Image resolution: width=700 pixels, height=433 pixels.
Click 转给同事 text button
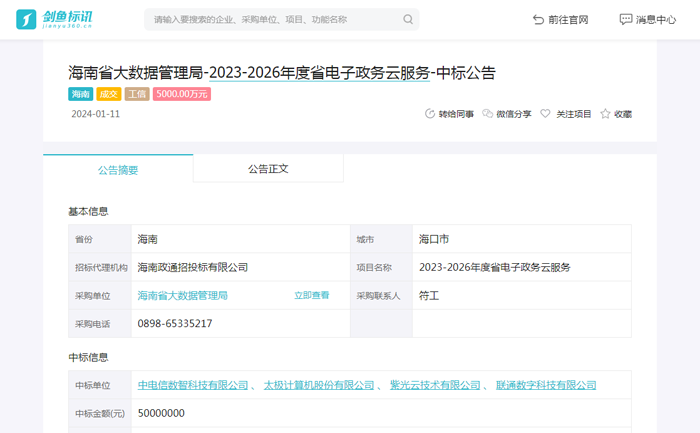coord(456,114)
